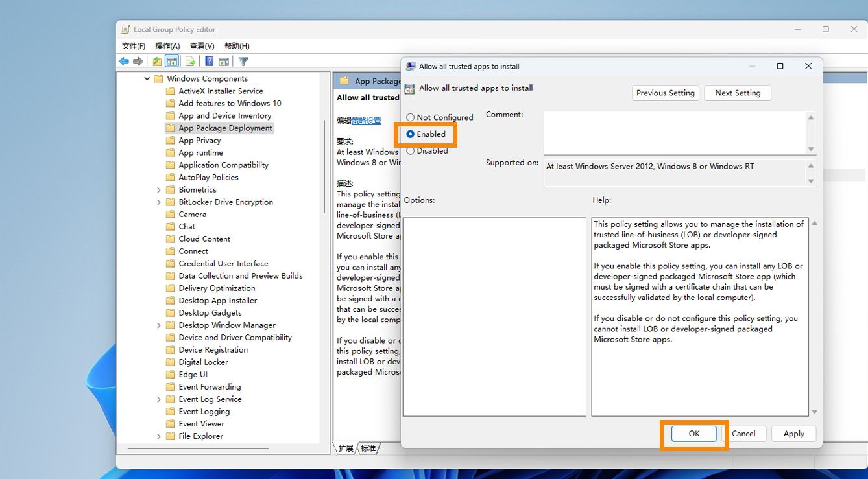Click the Edge UI folder icon
Screen dimensions: 868x479
point(170,374)
